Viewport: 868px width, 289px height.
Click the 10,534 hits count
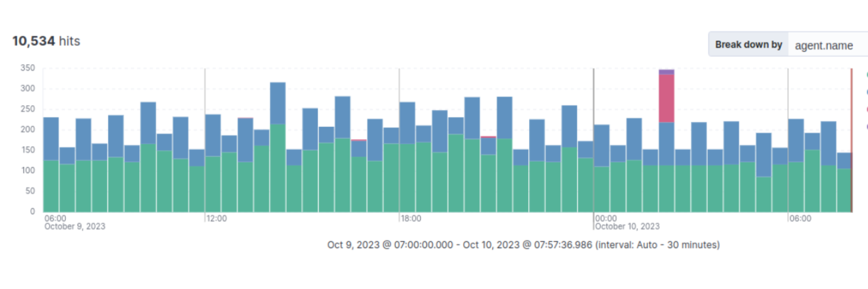click(x=46, y=41)
